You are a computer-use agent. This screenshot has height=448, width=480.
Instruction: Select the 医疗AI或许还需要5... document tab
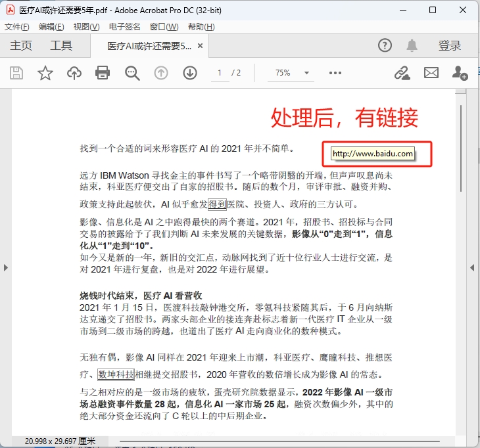[x=149, y=46]
